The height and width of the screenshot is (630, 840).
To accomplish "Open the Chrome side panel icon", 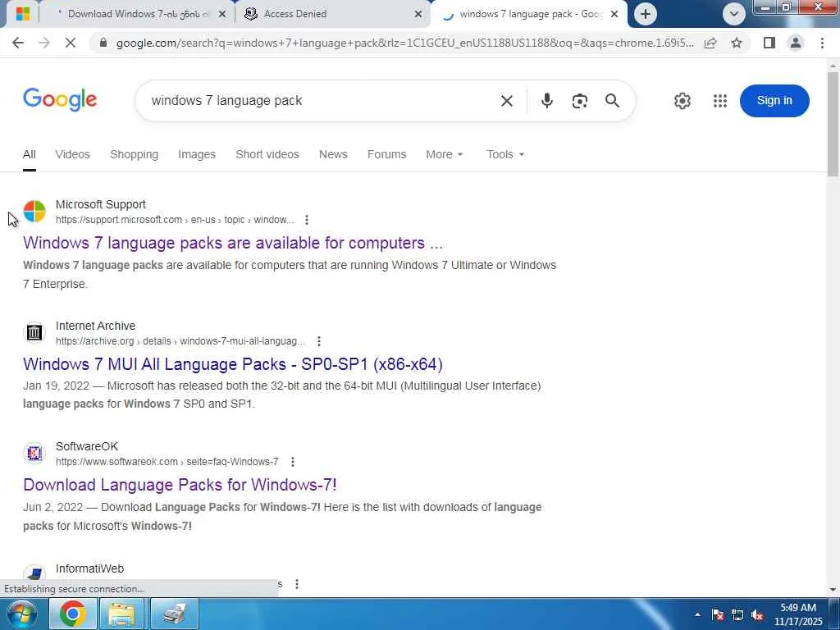I will [769, 43].
